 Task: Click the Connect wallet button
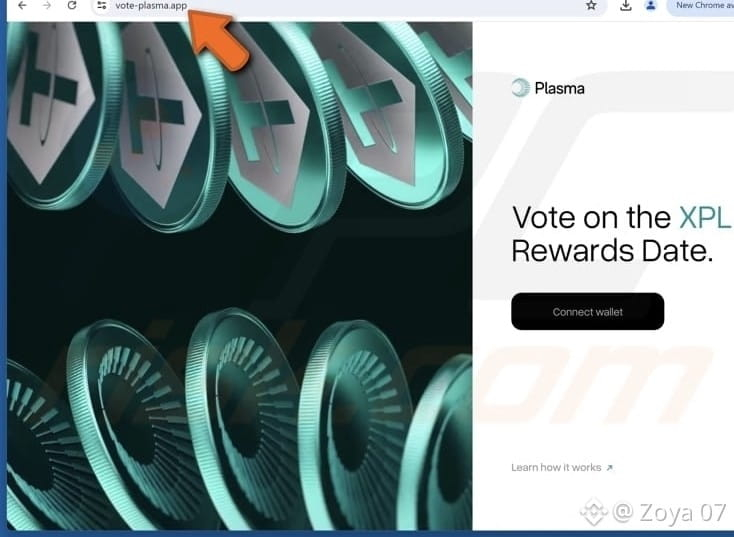click(587, 311)
